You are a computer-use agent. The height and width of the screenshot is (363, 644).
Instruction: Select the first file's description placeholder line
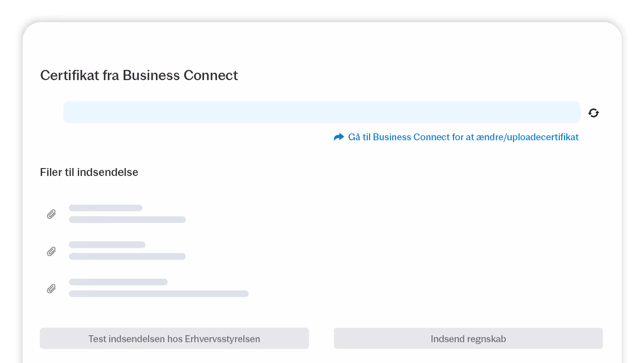click(x=127, y=219)
